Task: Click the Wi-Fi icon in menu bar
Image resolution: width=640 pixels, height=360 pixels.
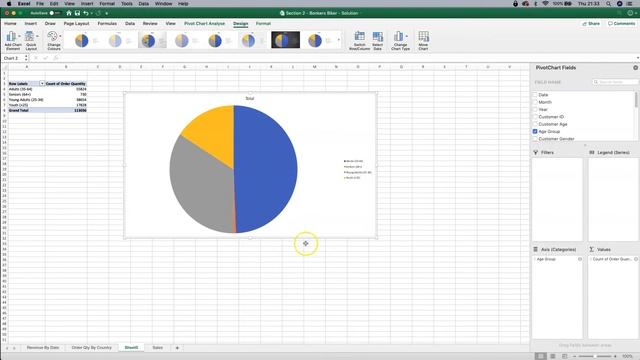Action: click(545, 4)
